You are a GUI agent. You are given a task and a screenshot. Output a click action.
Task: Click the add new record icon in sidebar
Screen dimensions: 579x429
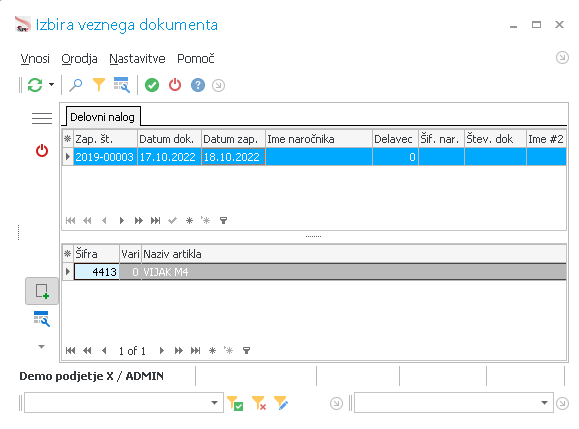click(x=42, y=291)
